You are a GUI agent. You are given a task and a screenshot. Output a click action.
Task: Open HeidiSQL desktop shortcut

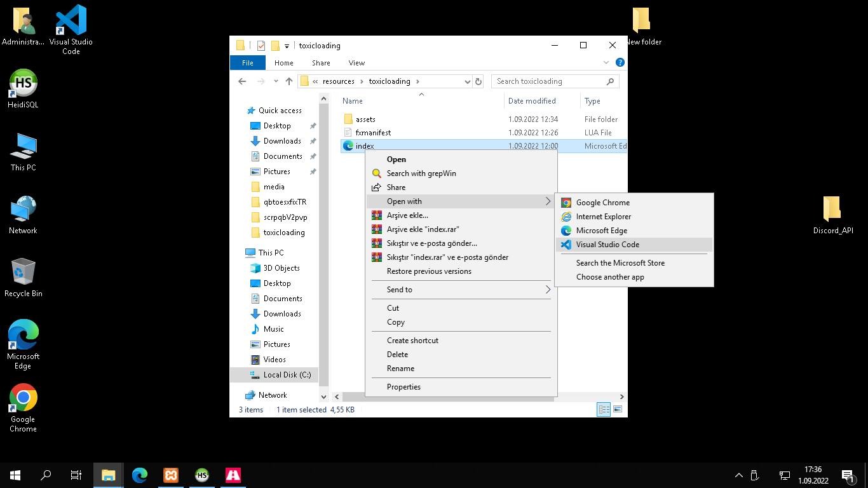click(24, 88)
